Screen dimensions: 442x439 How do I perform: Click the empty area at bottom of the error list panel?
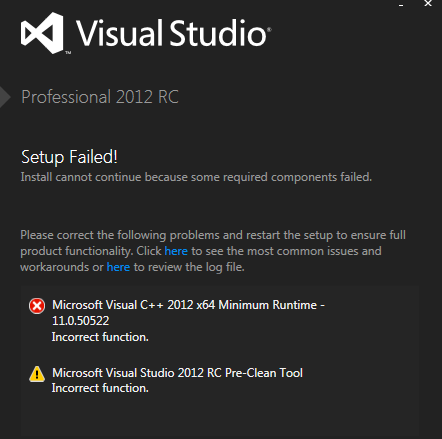tap(220, 417)
